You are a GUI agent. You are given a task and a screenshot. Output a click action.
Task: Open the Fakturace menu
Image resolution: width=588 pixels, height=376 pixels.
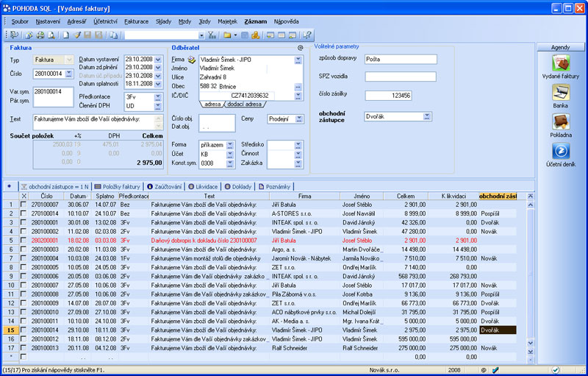(136, 21)
